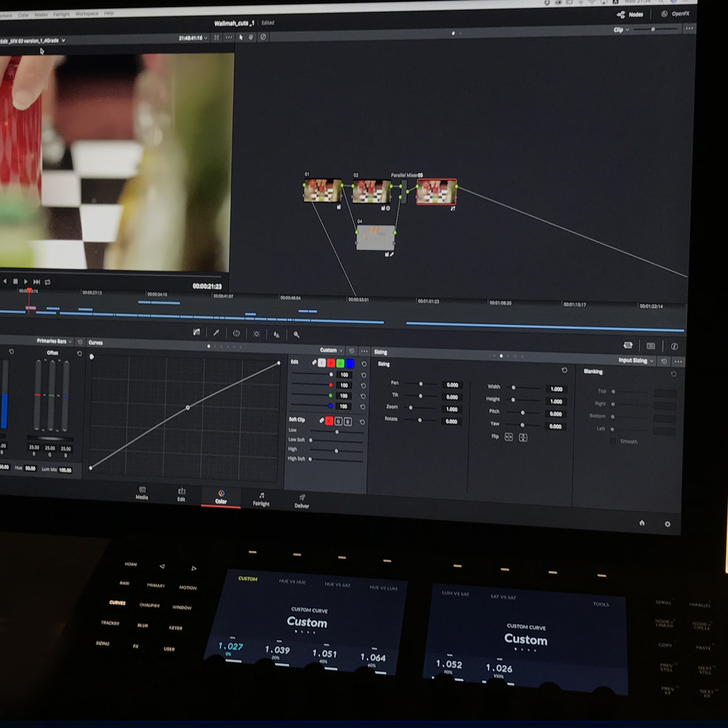Toggle Edit channel ganging link icon

pyautogui.click(x=314, y=362)
